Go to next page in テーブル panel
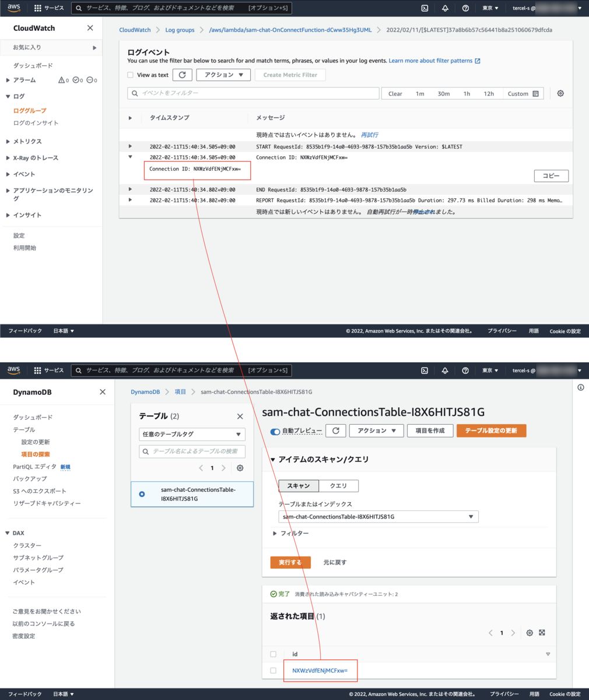 click(x=223, y=468)
